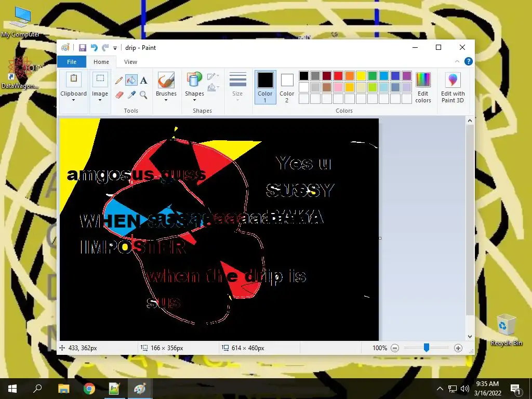This screenshot has height=399, width=532.
Task: Pick the red color swatch
Action: pyautogui.click(x=338, y=76)
